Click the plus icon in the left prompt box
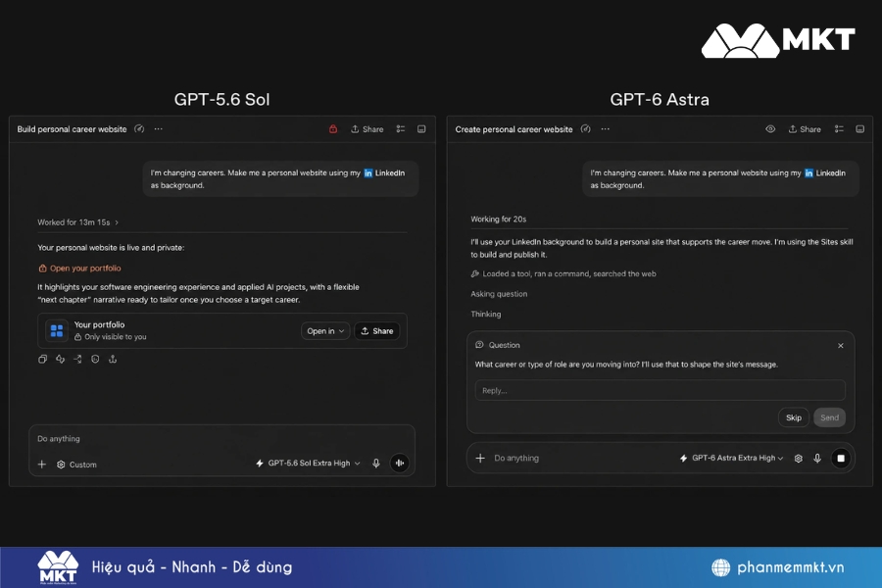The image size is (882, 588). click(x=41, y=465)
